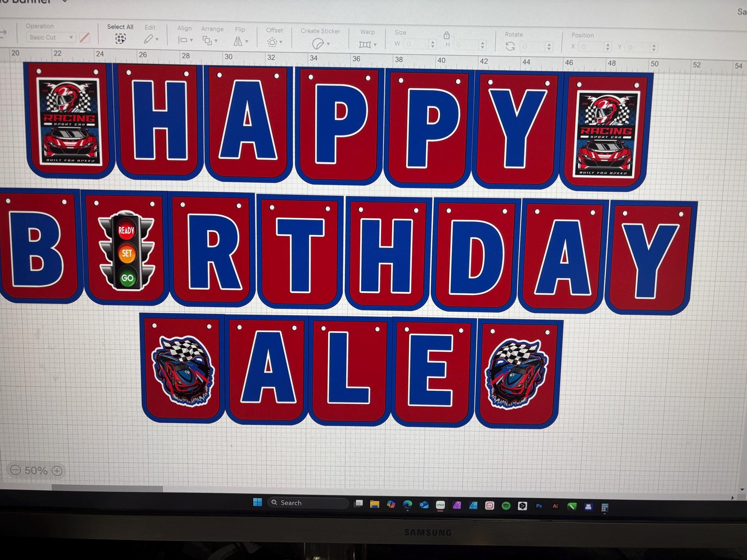Zoom out with the minus button
747x560 pixels.
[x=15, y=470]
